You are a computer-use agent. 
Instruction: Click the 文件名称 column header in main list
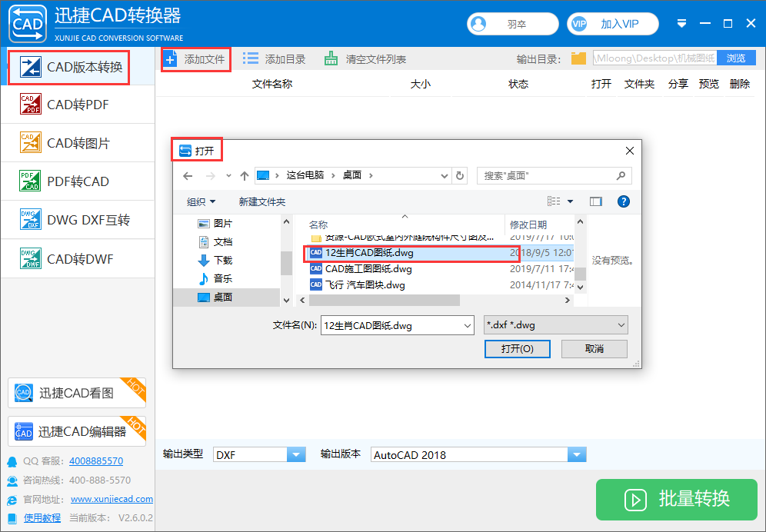coord(272,84)
